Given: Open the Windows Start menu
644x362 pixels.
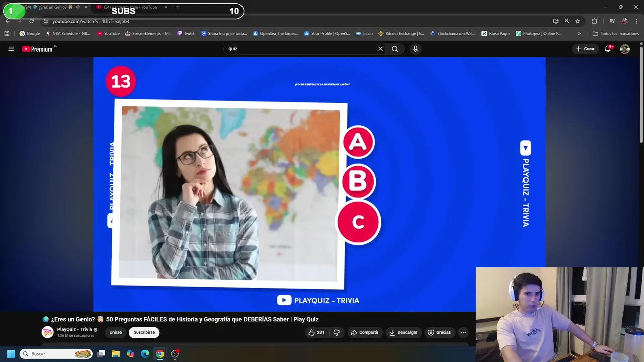Looking at the screenshot, I should tap(11, 354).
